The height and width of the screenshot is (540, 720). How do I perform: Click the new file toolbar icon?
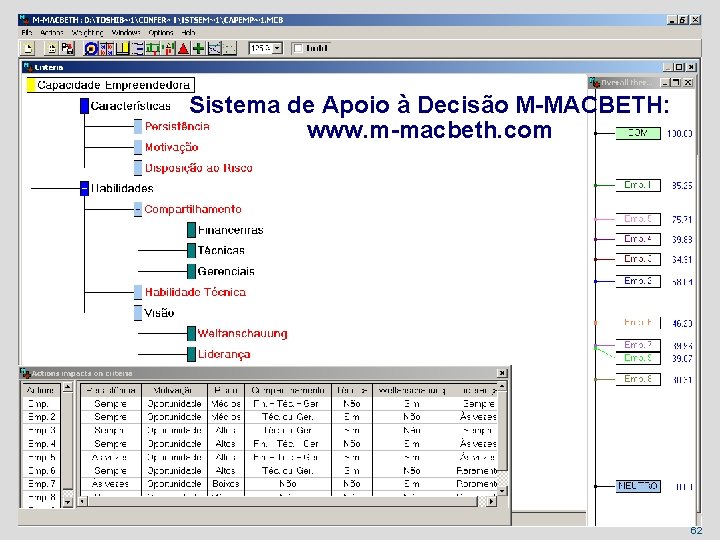point(28,48)
